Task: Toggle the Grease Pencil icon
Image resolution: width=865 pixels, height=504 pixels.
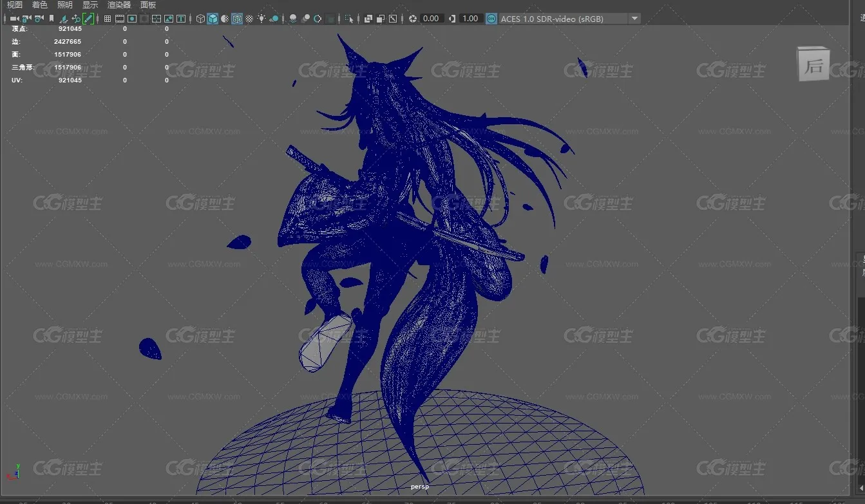Action: tap(88, 19)
